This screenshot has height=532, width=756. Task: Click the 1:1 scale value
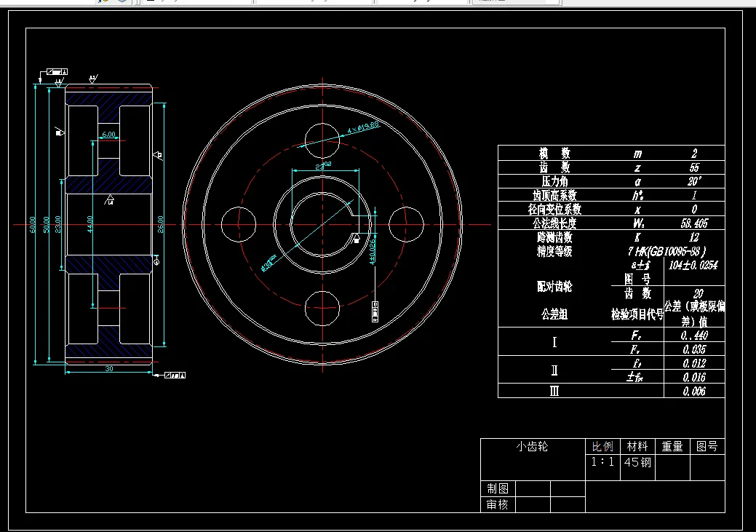coord(602,462)
